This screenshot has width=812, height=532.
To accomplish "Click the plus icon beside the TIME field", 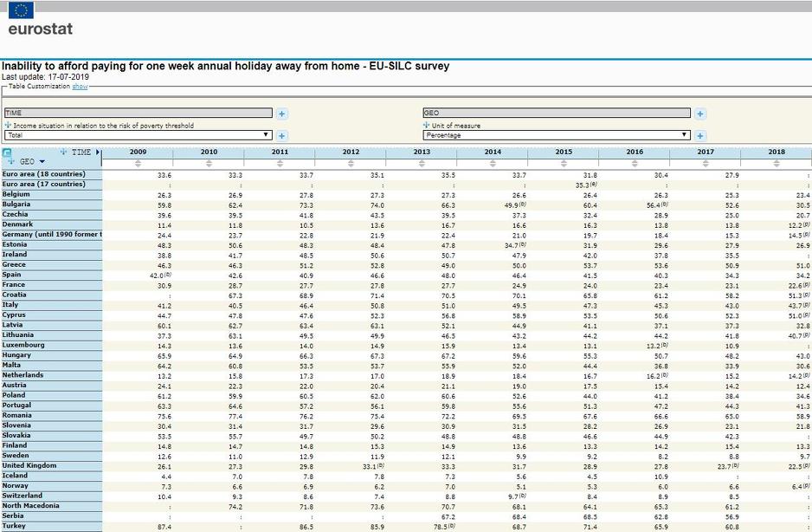I will click(282, 114).
